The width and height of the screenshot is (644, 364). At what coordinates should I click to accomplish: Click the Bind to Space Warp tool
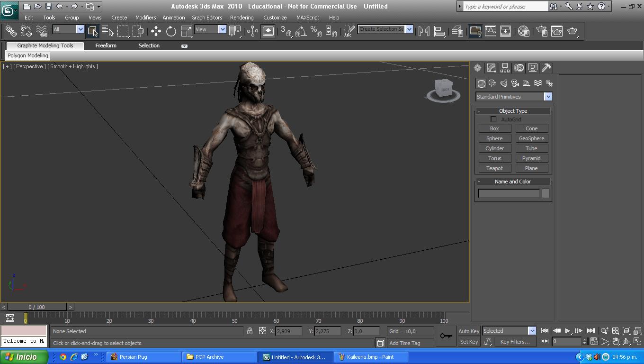[x=42, y=31]
